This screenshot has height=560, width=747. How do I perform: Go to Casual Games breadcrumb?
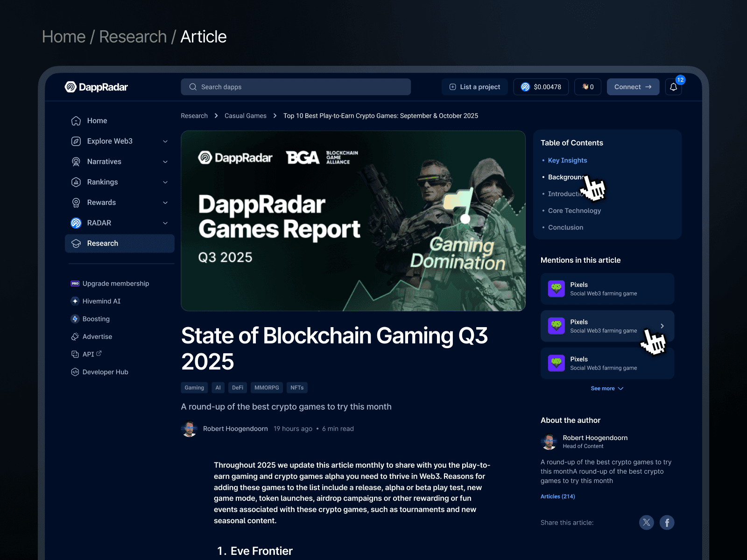coord(246,116)
